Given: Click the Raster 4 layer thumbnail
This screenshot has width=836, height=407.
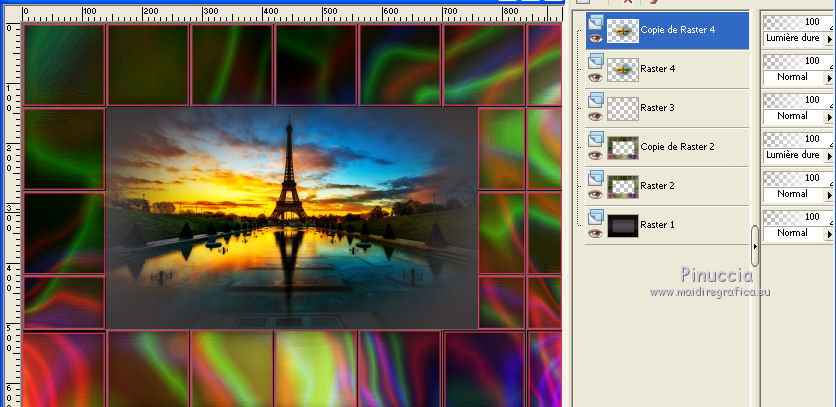Looking at the screenshot, I should 623,70.
